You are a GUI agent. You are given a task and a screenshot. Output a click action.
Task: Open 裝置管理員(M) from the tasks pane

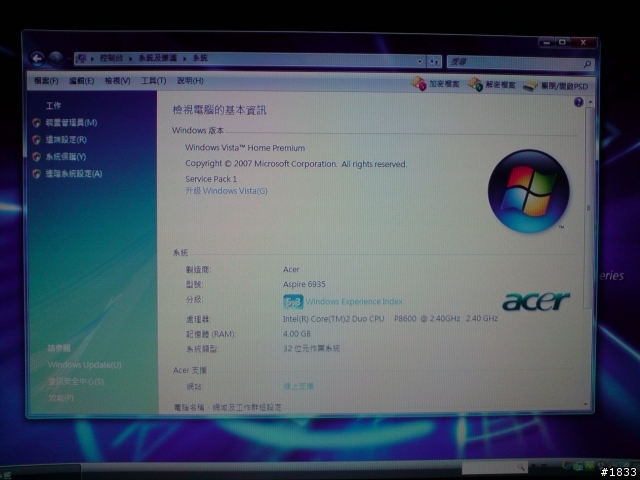[71, 122]
